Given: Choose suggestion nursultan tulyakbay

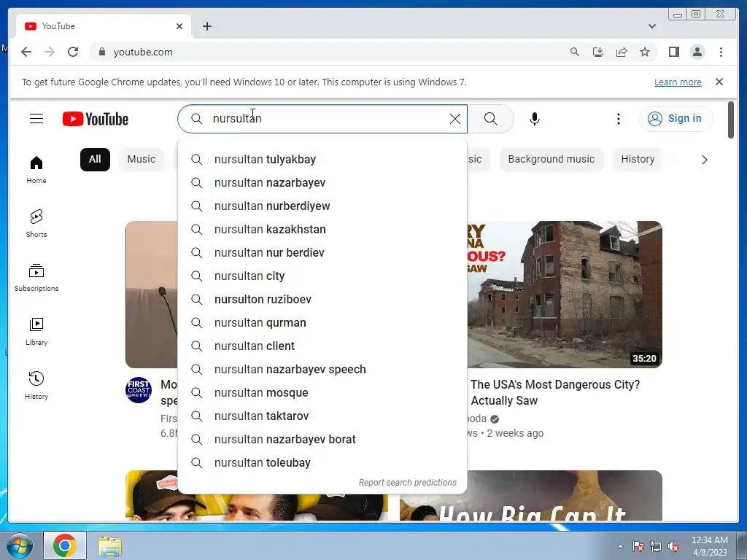Looking at the screenshot, I should point(322,160).
